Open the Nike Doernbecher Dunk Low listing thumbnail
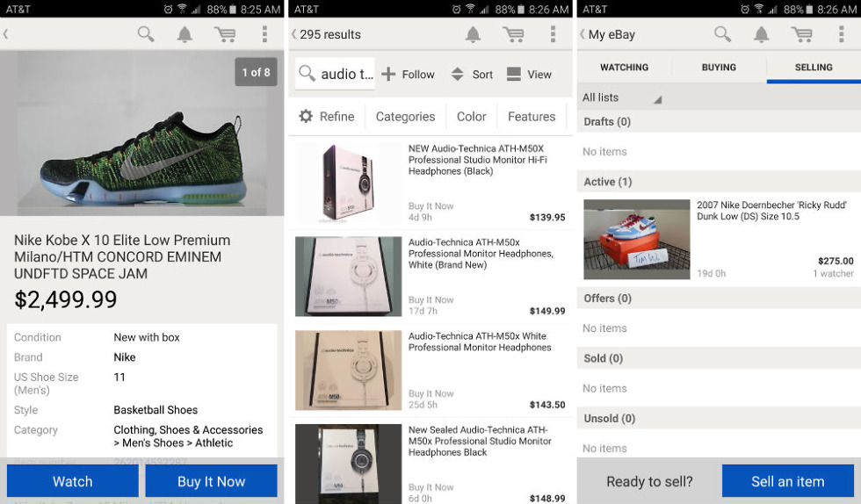This screenshot has height=504, width=861. tap(637, 239)
